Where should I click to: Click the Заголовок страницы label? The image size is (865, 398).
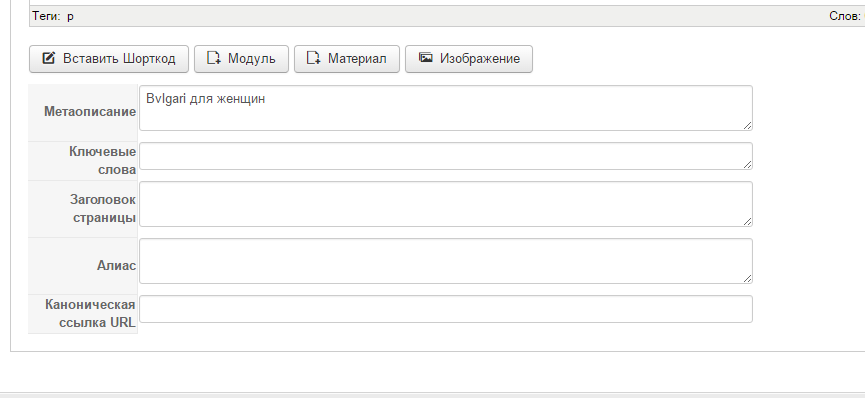pos(103,208)
